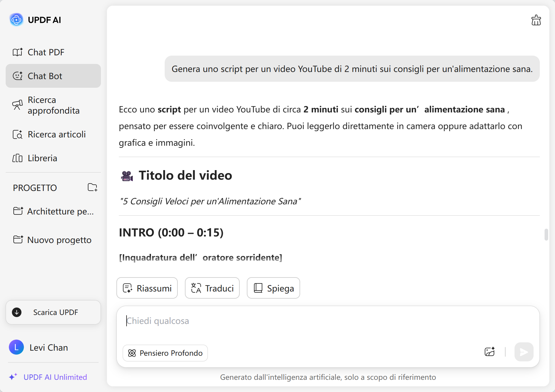Open the gift rewards icon
Screen dimensions: 555x392
tap(536, 20)
